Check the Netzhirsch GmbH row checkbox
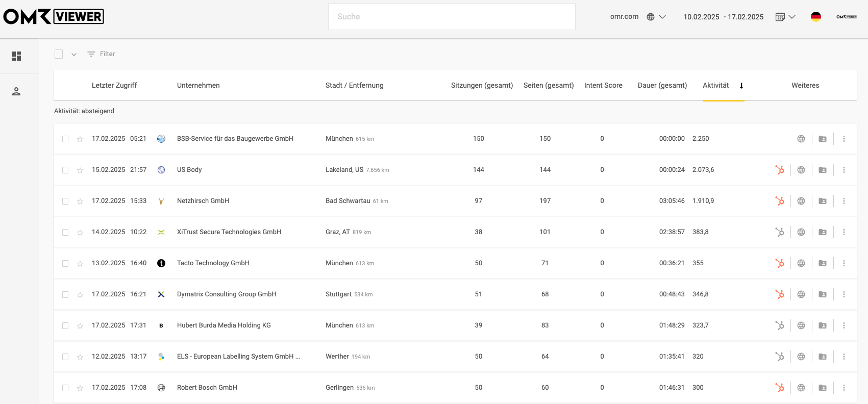This screenshot has height=404, width=868. (65, 201)
